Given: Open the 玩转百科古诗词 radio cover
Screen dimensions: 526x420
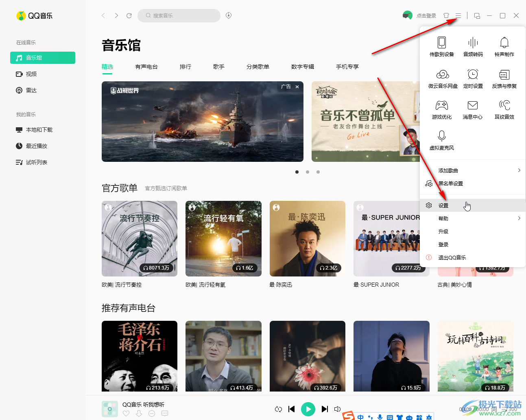Looking at the screenshot, I should click(476, 356).
